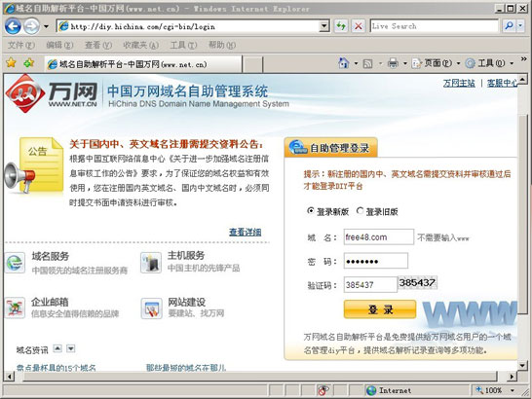The height and width of the screenshot is (399, 532).
Task: Open Favorites Center star icon
Action: click(11, 62)
